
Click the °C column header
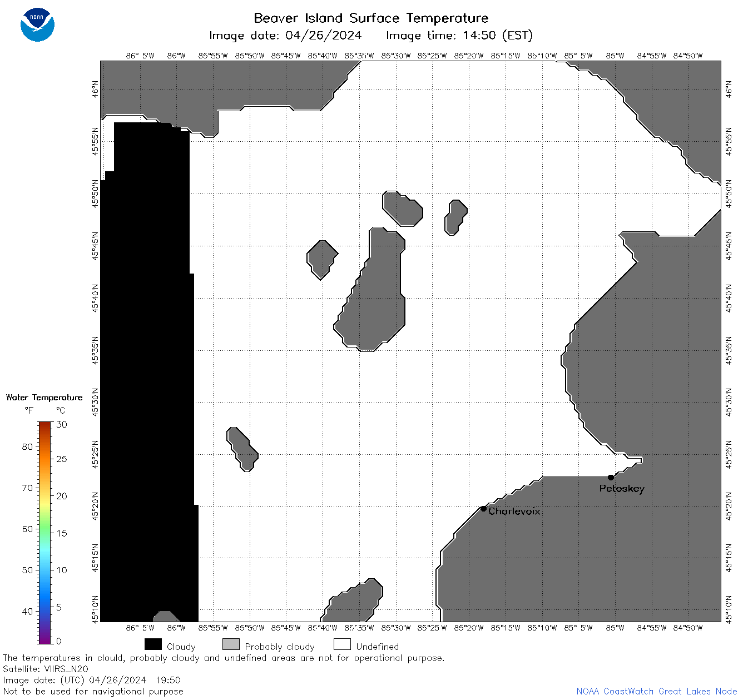click(61, 410)
